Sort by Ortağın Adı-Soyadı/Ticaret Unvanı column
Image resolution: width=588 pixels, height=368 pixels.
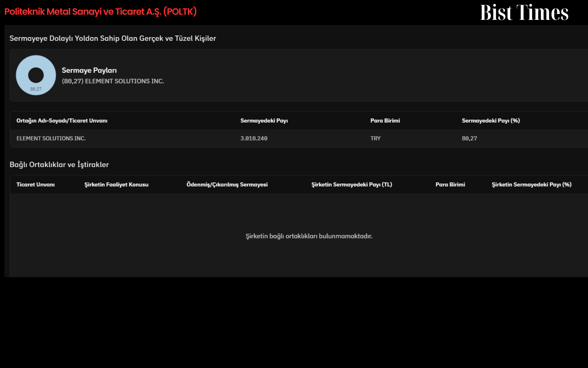click(x=62, y=121)
